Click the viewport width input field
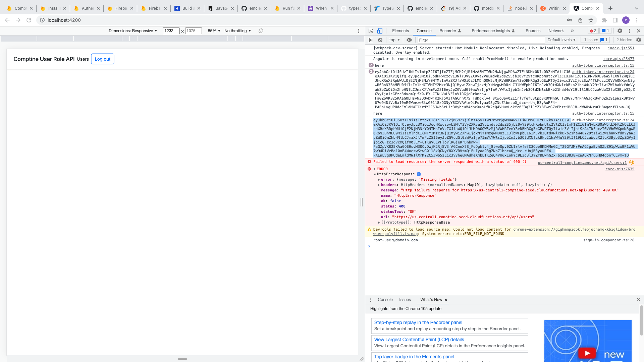Image resolution: width=644 pixels, height=362 pixels. [x=171, y=31]
